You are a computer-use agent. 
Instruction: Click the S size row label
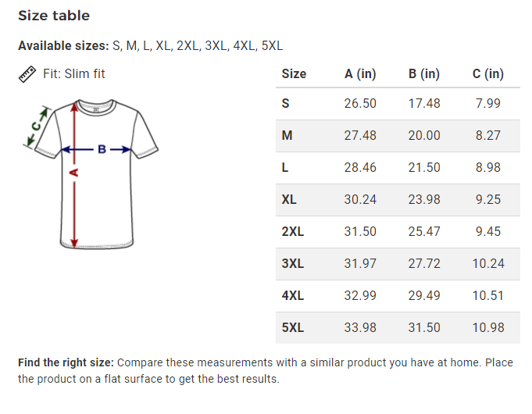click(x=285, y=103)
